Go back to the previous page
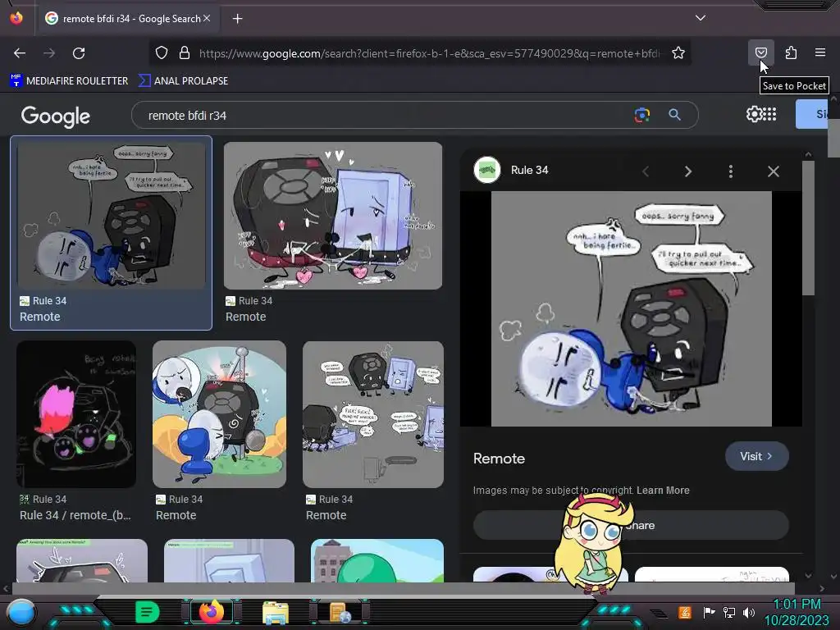Image resolution: width=840 pixels, height=630 pixels. (x=20, y=53)
